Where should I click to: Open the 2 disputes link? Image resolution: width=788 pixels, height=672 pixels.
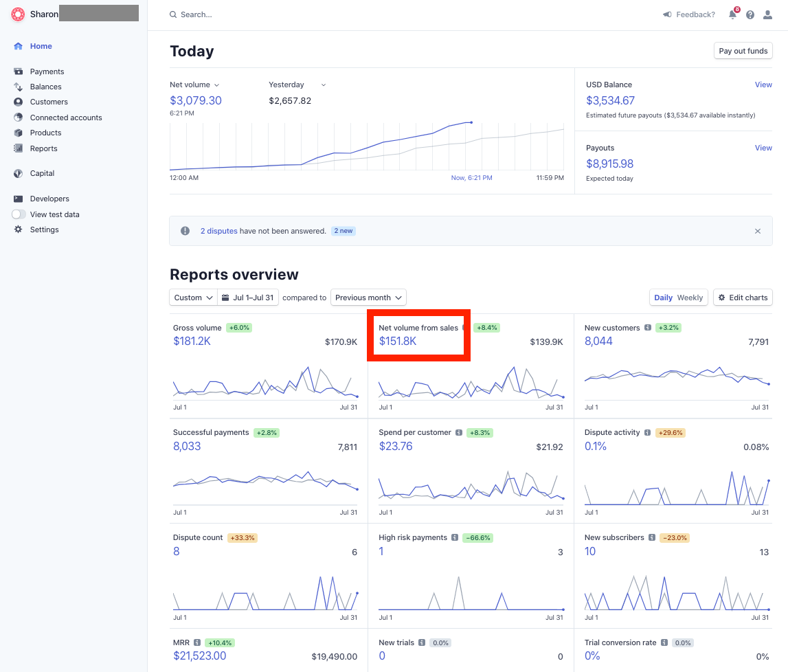218,231
